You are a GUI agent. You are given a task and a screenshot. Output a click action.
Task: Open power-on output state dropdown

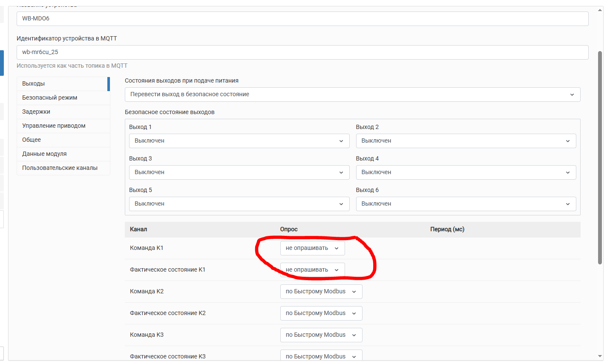352,95
